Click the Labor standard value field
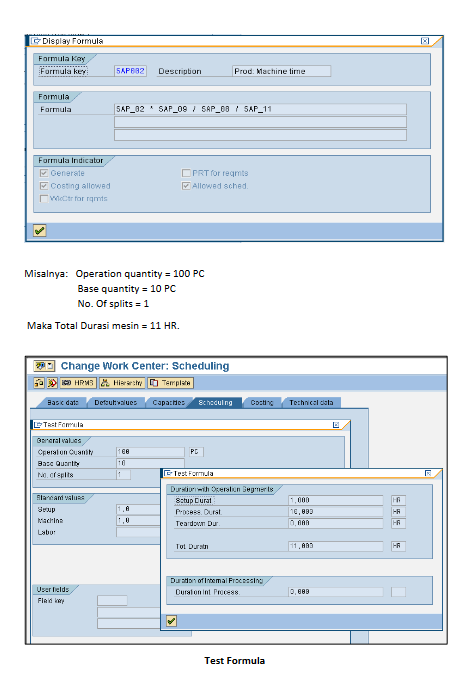The height and width of the screenshot is (678, 470). (138, 532)
